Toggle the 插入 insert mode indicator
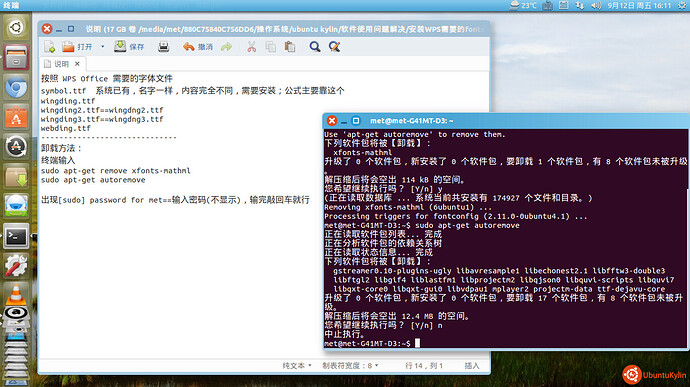Image resolution: width=690 pixels, height=387 pixels. click(x=472, y=365)
